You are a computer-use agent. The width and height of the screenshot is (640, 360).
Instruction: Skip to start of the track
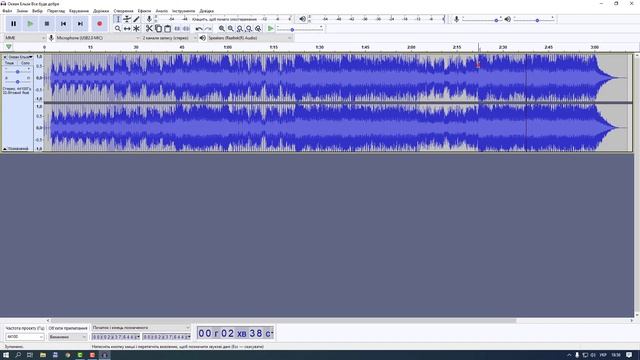coord(63,24)
